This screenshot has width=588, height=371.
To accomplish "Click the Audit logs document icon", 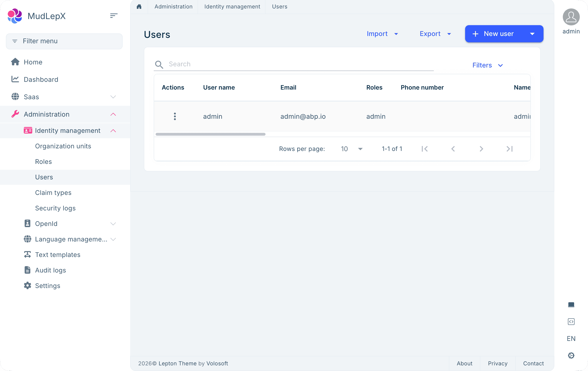I will (27, 270).
